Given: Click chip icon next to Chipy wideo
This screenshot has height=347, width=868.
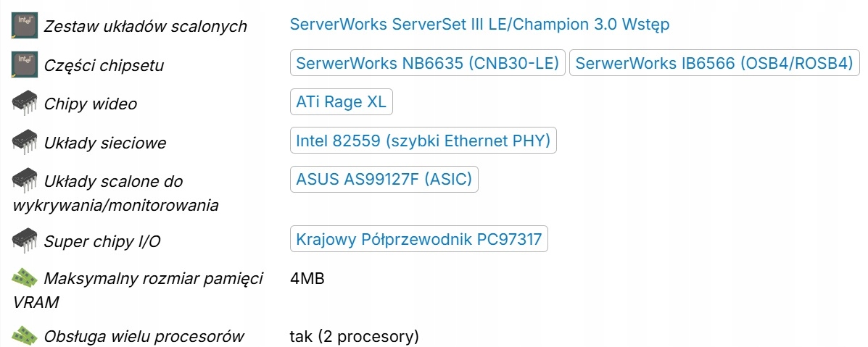Looking at the screenshot, I should click(x=25, y=104).
